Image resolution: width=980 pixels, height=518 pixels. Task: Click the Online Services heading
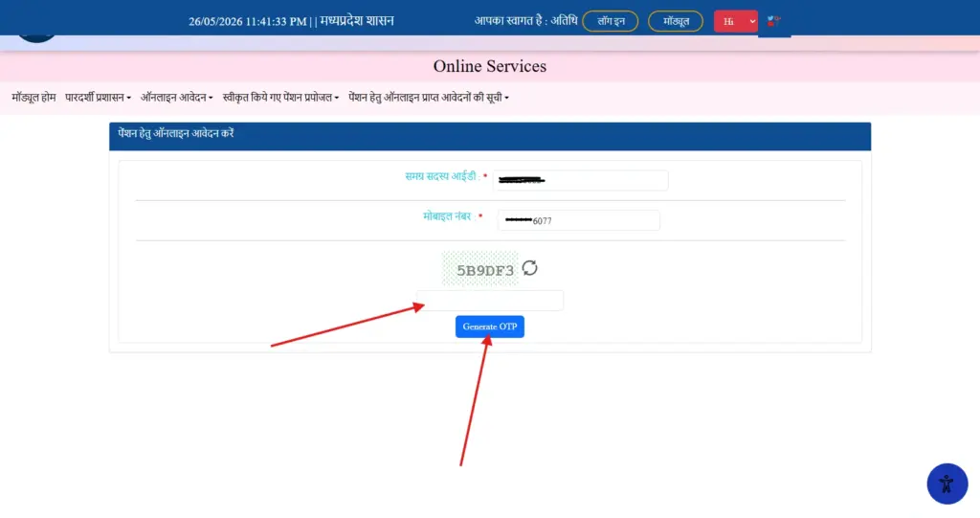pos(490,66)
